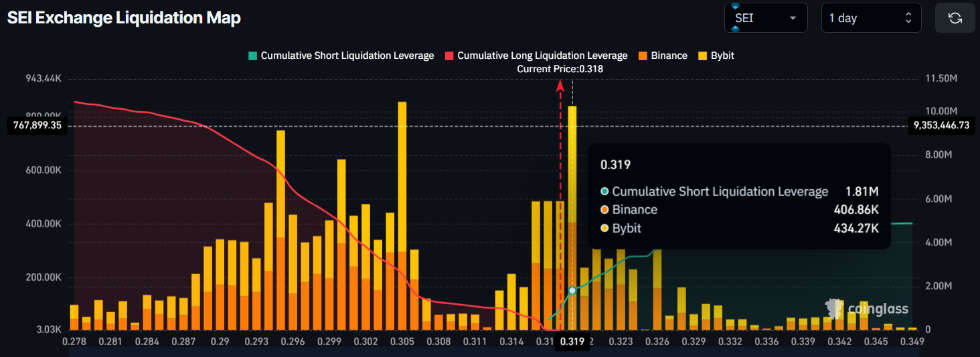Viewport: 980px width, 357px height.
Task: Click the coinglass watermark logo
Action: (x=867, y=308)
